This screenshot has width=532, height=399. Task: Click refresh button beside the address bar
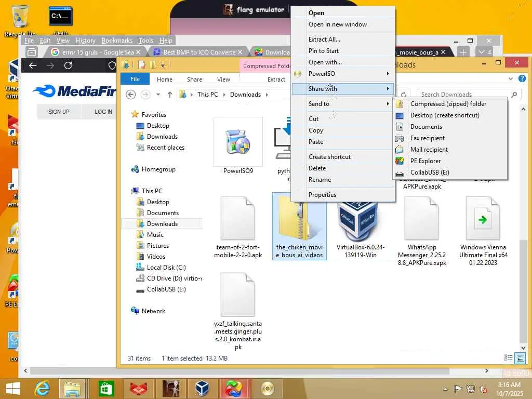pos(403,95)
